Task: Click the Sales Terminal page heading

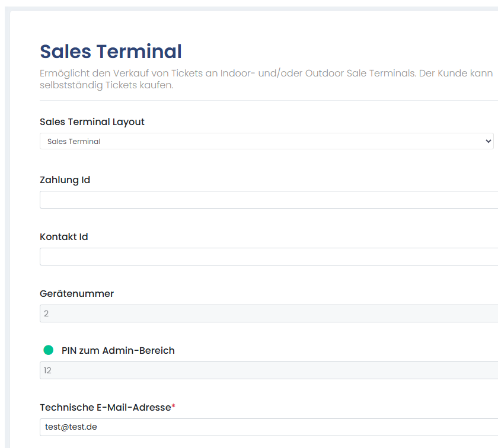Action: [x=111, y=52]
